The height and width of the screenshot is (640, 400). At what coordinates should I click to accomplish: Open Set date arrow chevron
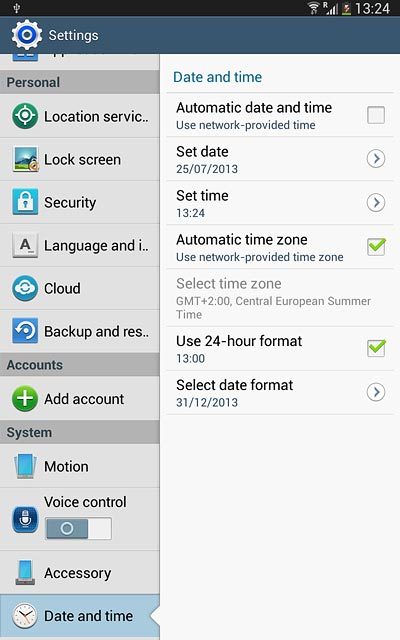[x=376, y=158]
